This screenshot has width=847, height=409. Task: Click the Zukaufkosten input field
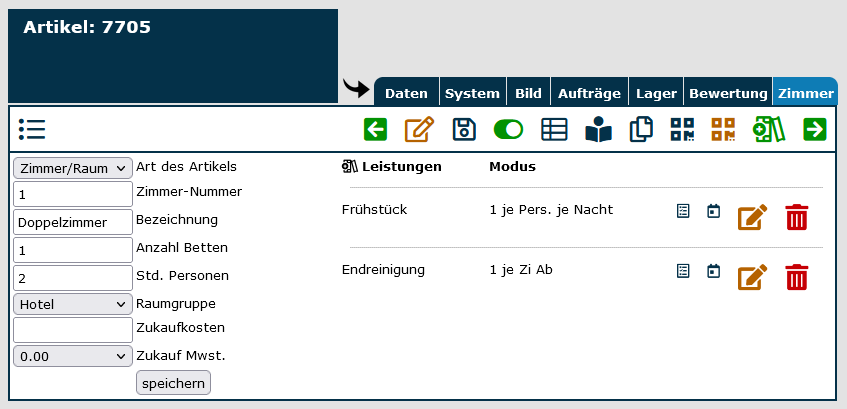(73, 330)
